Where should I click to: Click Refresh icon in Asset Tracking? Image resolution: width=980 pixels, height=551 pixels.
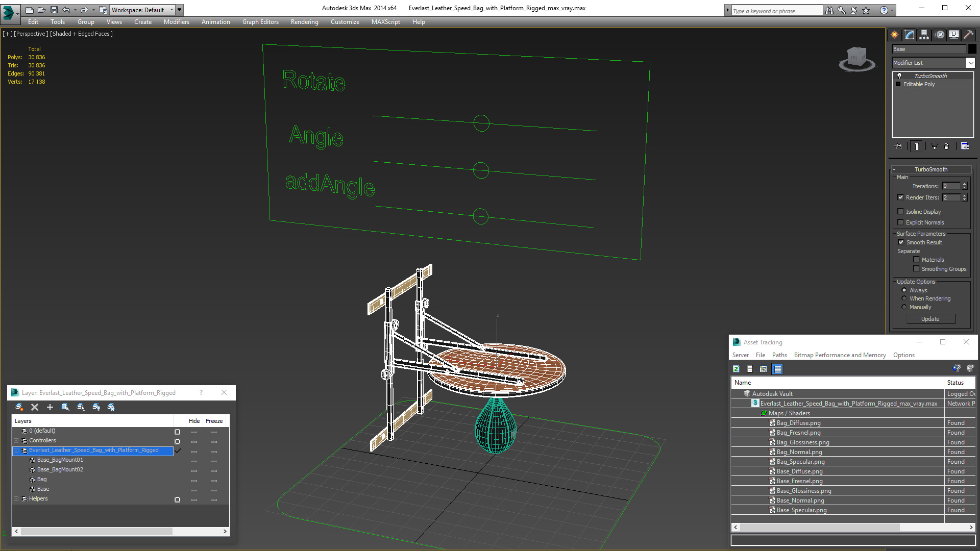(736, 369)
